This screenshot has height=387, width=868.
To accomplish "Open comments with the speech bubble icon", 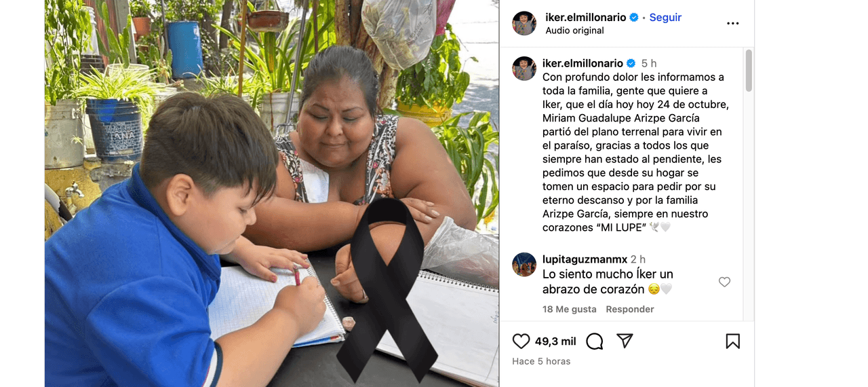I will click(595, 341).
